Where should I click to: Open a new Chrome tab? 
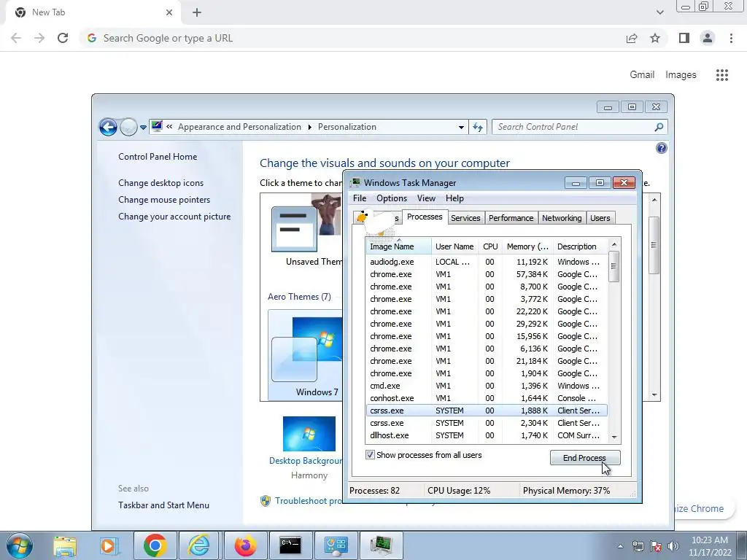tap(197, 12)
